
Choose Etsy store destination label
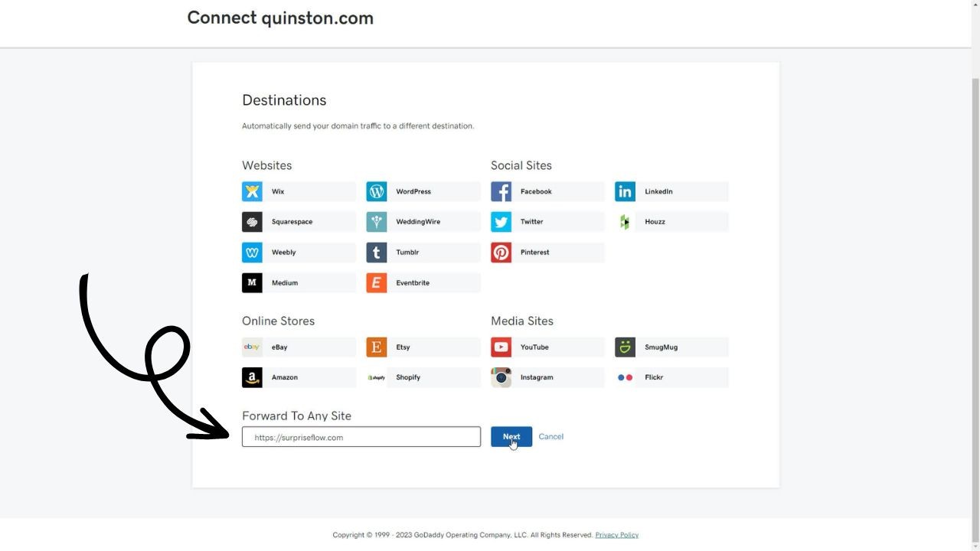coord(403,347)
